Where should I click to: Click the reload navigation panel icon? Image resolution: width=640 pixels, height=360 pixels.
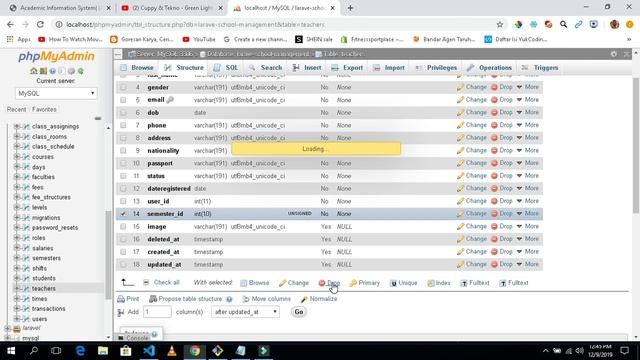click(x=81, y=71)
